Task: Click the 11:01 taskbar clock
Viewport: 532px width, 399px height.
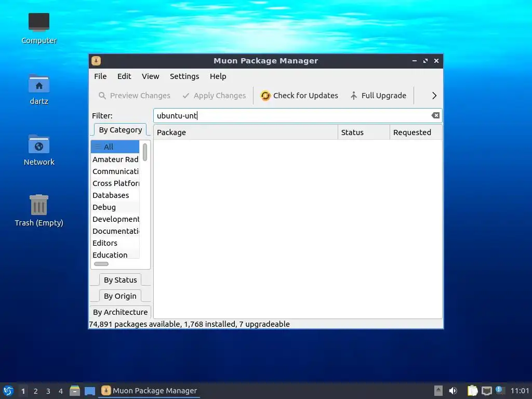Action: [x=520, y=391]
